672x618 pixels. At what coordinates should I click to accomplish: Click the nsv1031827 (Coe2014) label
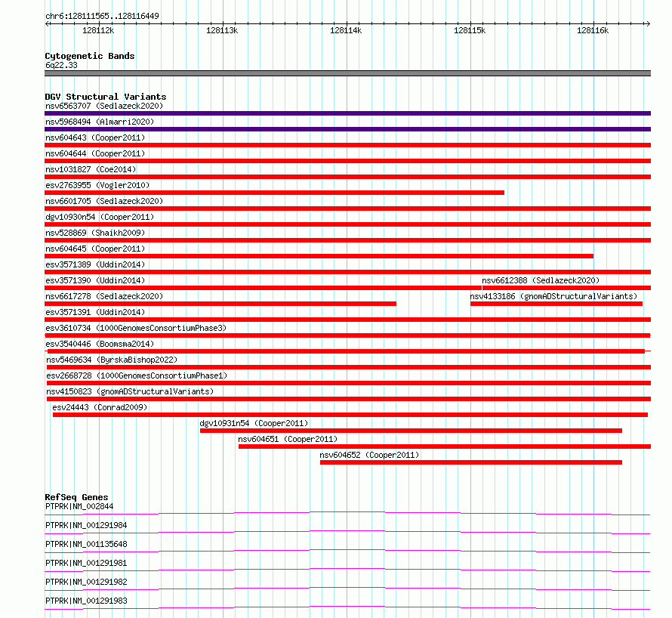91,169
